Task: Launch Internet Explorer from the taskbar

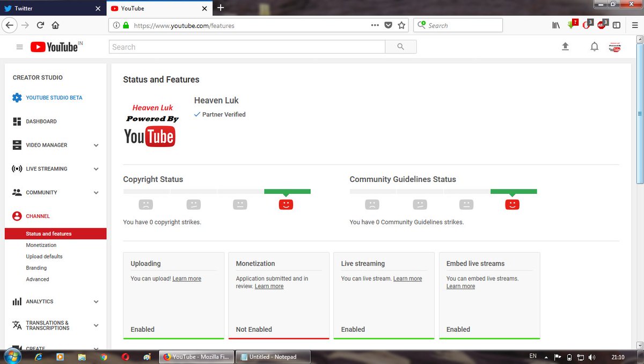Action: (x=39, y=356)
